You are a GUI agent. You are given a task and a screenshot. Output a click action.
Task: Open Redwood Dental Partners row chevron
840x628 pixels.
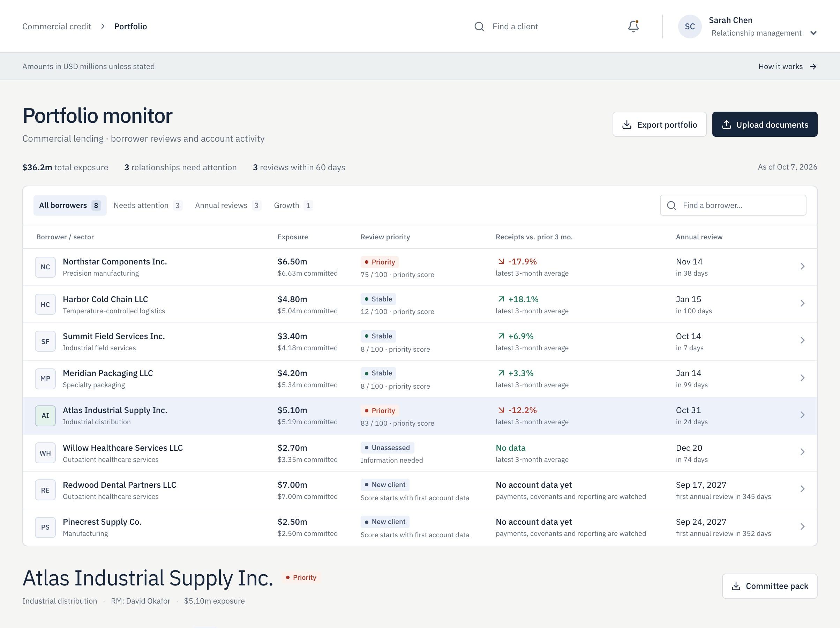point(802,489)
